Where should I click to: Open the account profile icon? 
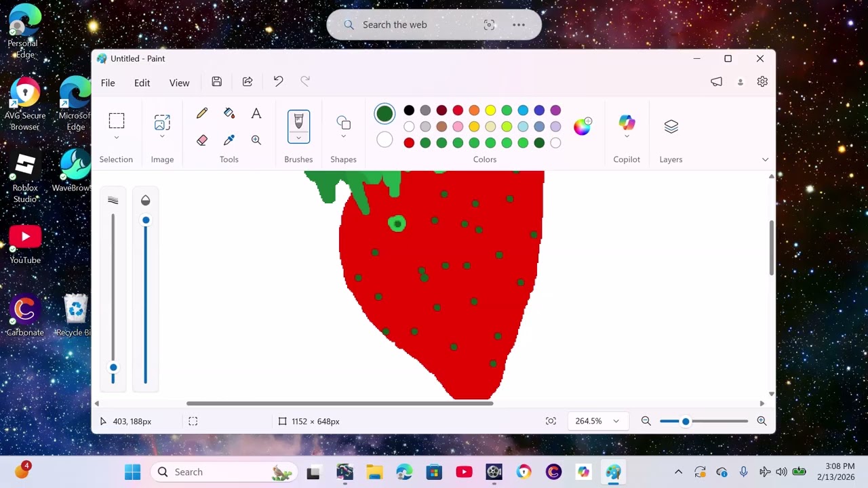point(741,82)
